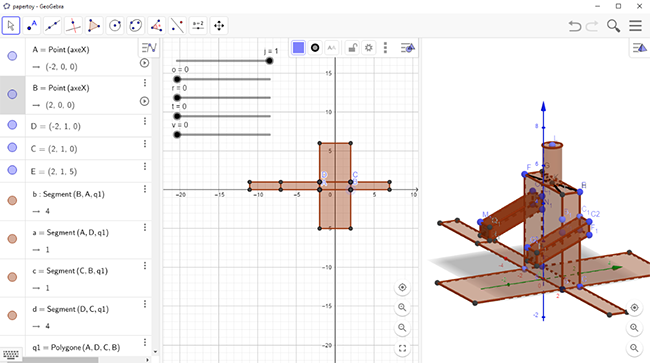Image resolution: width=650 pixels, height=363 pixels.
Task: Open more options for point E row
Action: point(145,166)
